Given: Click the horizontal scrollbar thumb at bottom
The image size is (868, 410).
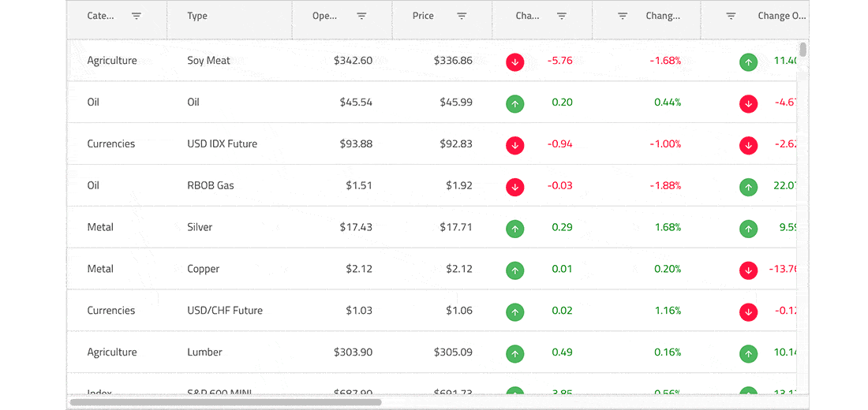Looking at the screenshot, I should point(225,402).
